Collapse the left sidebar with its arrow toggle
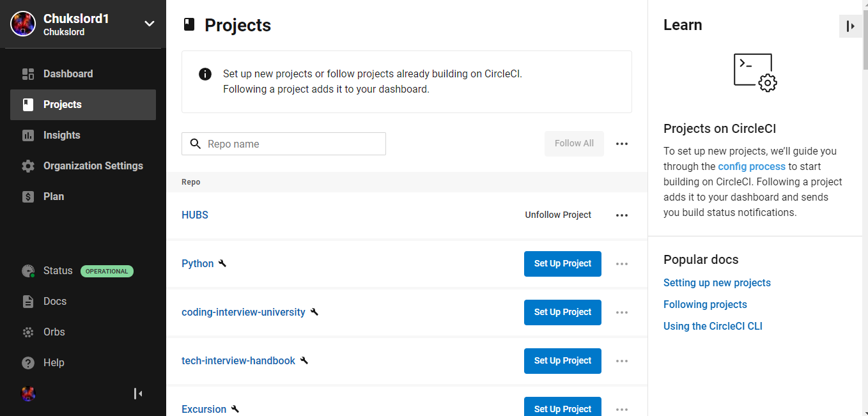This screenshot has height=416, width=868. coord(138,394)
